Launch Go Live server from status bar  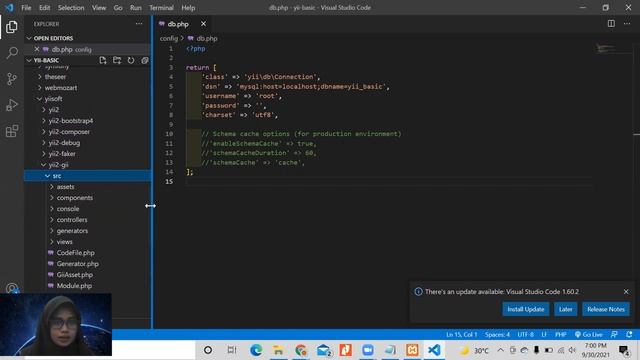pos(588,334)
